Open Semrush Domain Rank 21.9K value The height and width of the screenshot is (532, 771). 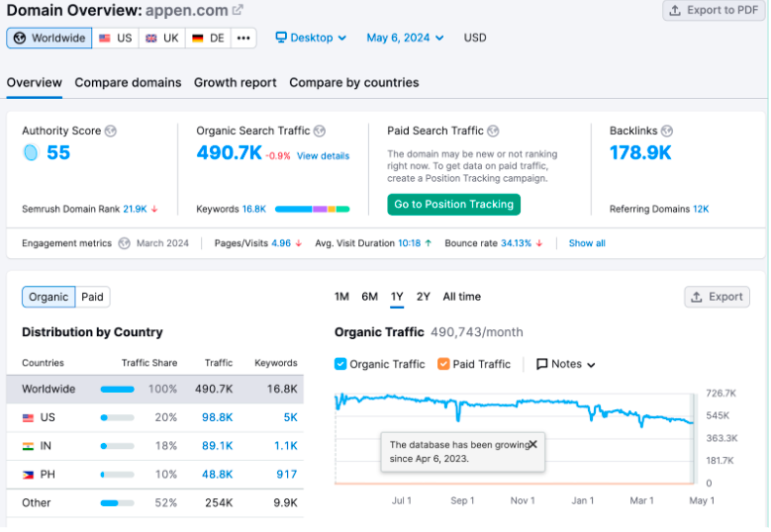135,210
